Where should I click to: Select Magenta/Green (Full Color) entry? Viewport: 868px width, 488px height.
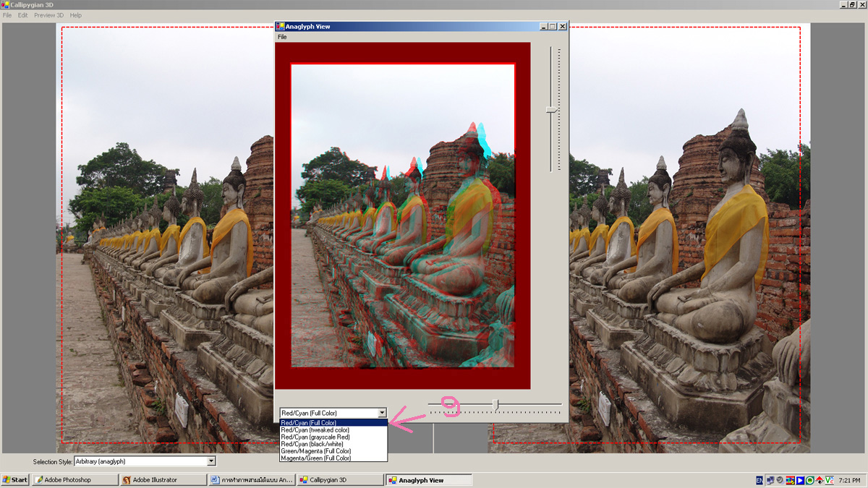pyautogui.click(x=315, y=458)
